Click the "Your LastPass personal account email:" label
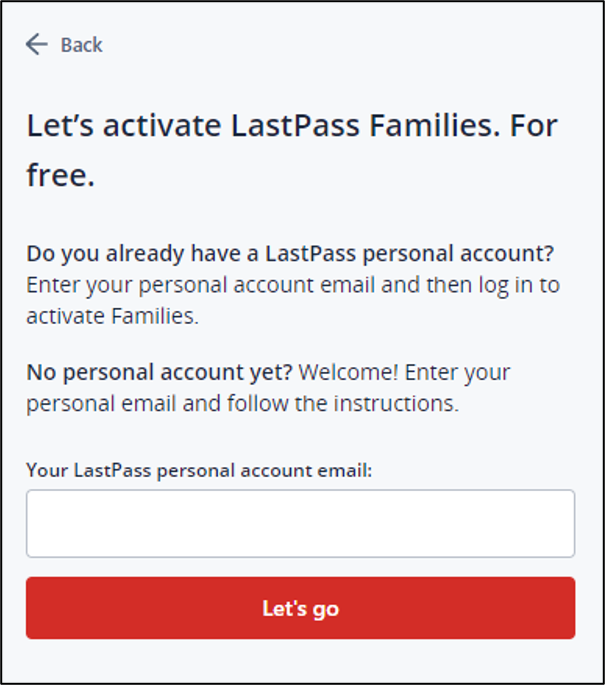The height and width of the screenshot is (685, 605). point(199,469)
